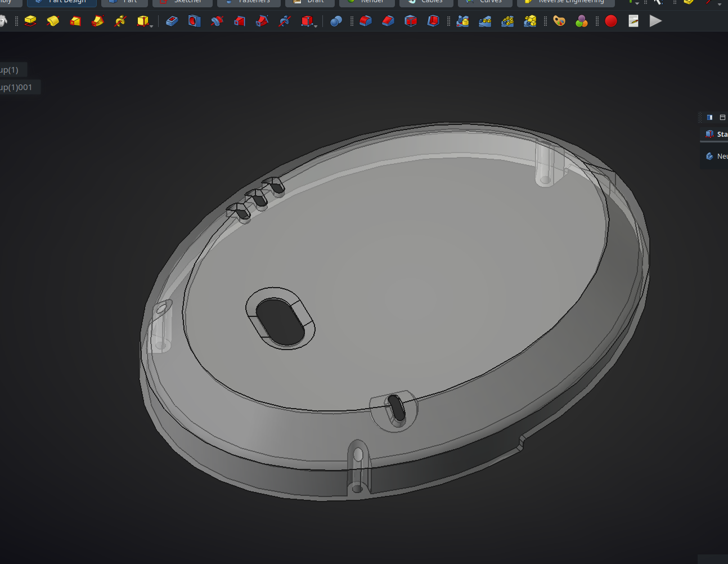This screenshot has height=564, width=728.
Task: Select the Additive Loft tool
Action: (x=75, y=21)
